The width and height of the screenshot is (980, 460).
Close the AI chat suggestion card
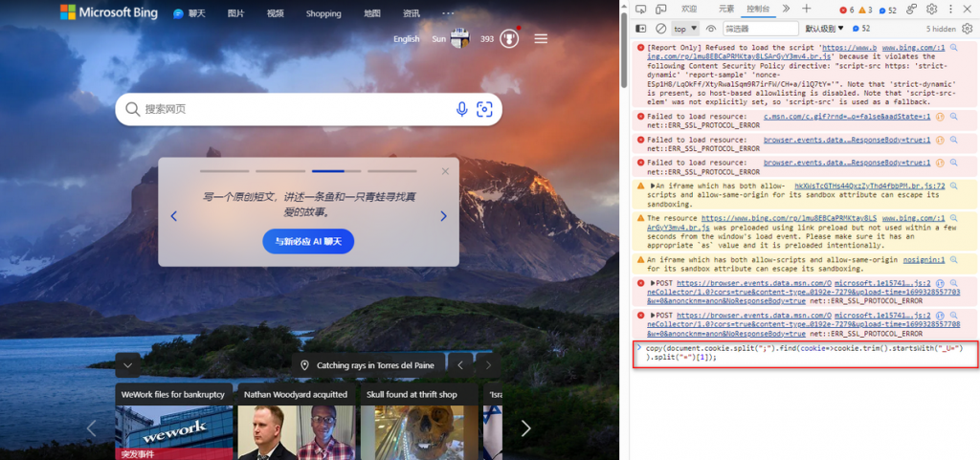(445, 171)
